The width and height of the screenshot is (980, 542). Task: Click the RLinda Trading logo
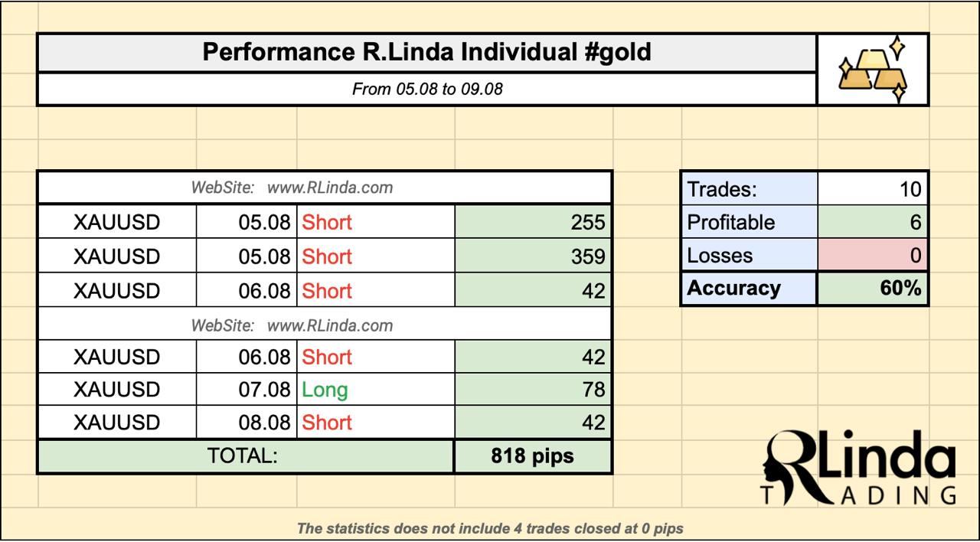click(859, 469)
